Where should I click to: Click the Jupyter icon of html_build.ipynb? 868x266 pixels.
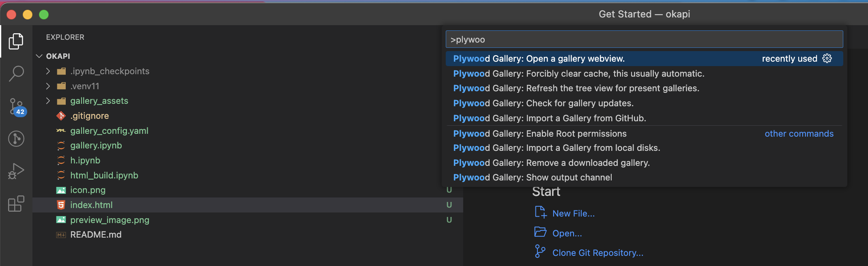[61, 175]
